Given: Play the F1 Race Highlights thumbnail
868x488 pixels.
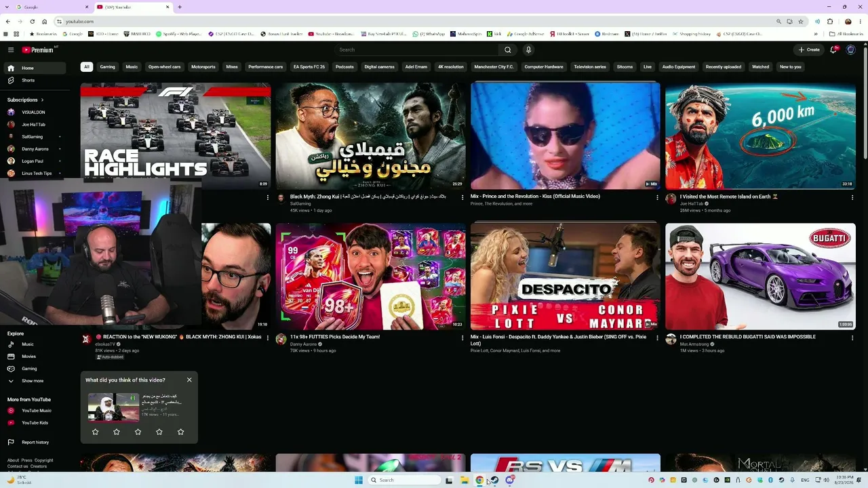Looking at the screenshot, I should pyautogui.click(x=175, y=136).
